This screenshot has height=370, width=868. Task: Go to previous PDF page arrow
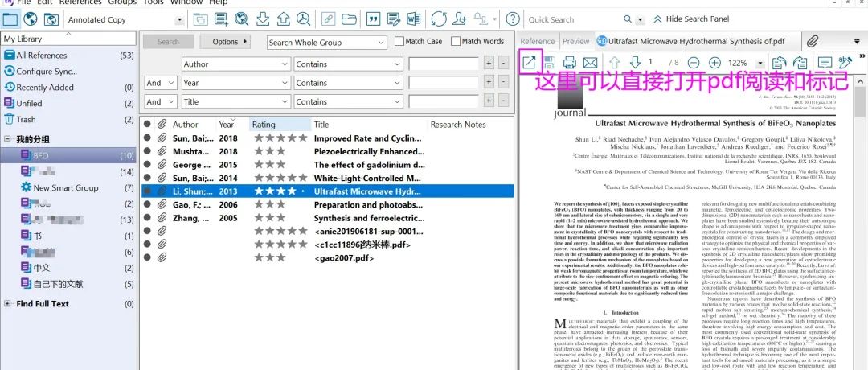click(x=614, y=63)
